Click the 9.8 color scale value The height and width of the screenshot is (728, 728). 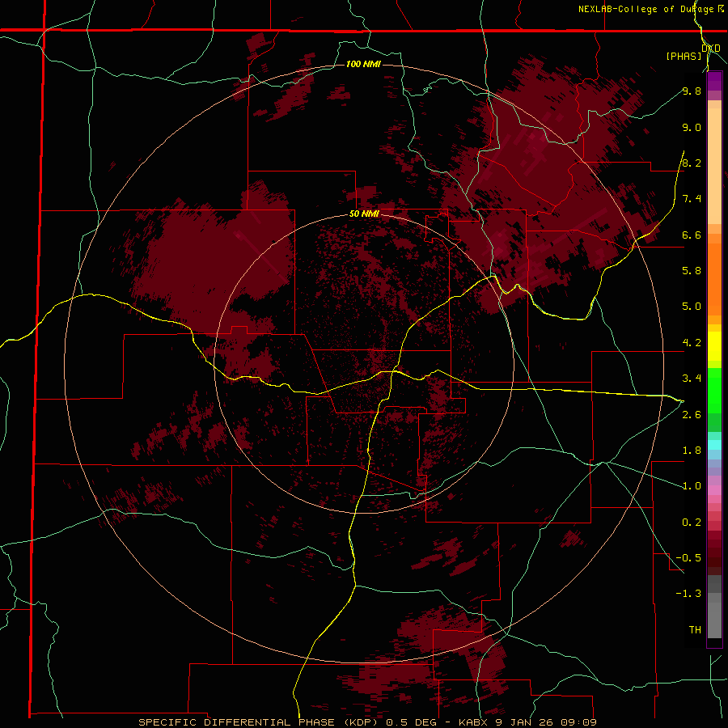pyautogui.click(x=692, y=91)
